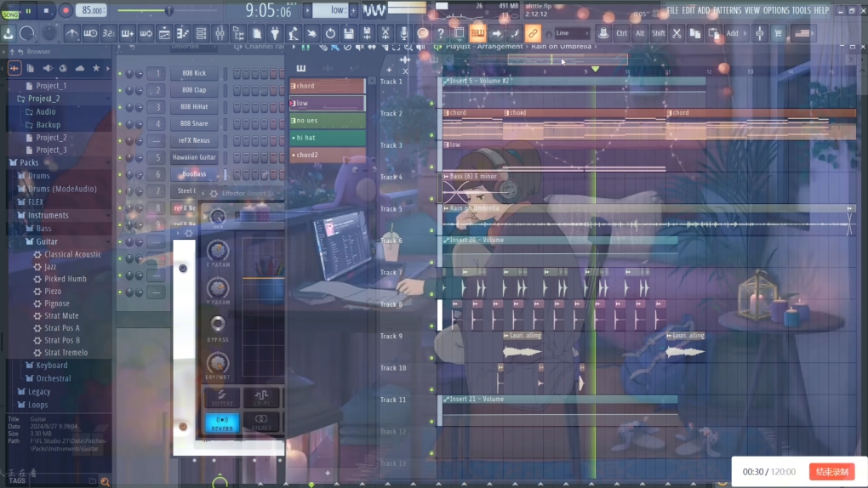Select the Hawaiian Guitar channel button

click(194, 157)
